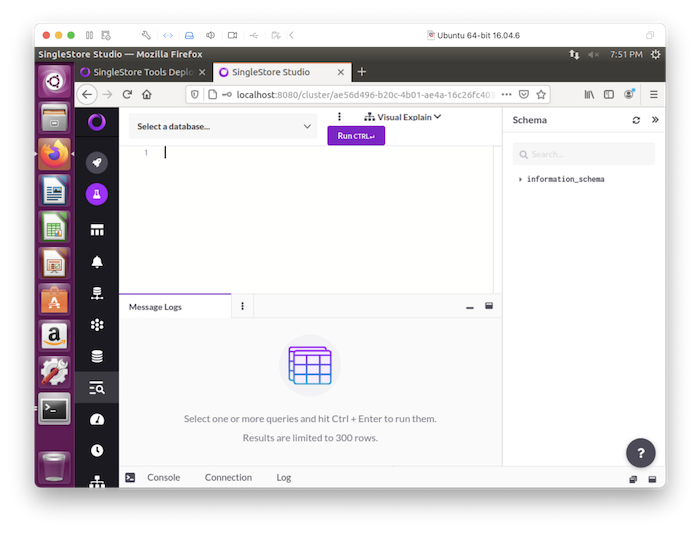Click the restore panel icon in the bottom bar
Image resolution: width=700 pixels, height=533 pixels.
(633, 479)
